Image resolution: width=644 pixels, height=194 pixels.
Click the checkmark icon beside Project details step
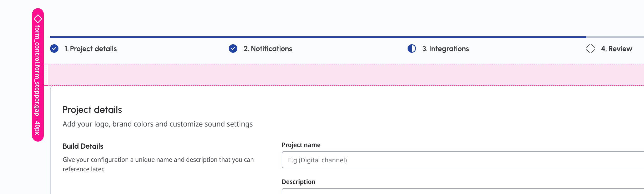tap(54, 49)
